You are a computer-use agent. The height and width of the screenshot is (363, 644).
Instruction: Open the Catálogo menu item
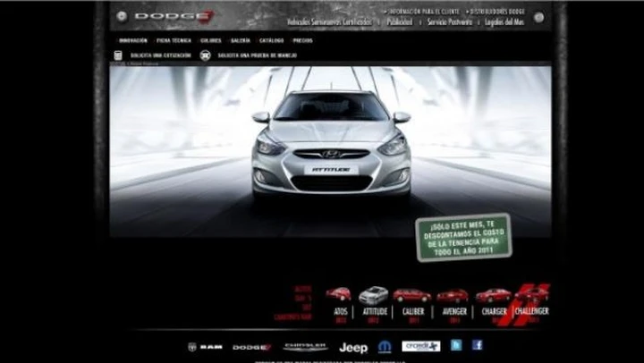point(272,40)
